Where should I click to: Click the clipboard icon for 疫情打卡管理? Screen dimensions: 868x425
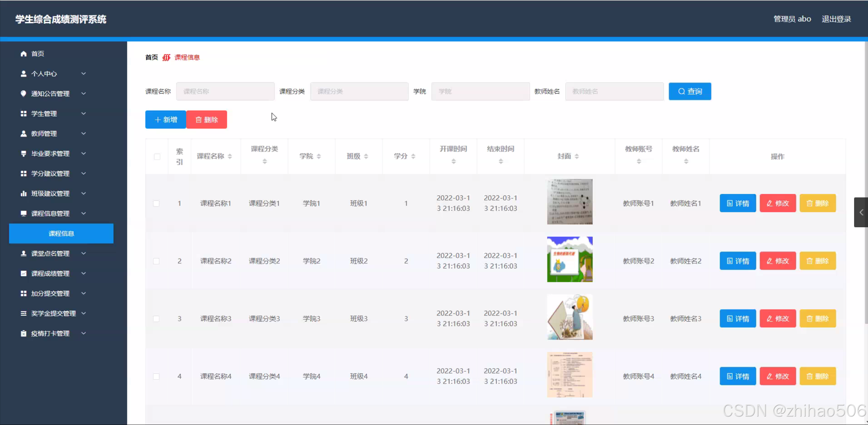(x=23, y=333)
